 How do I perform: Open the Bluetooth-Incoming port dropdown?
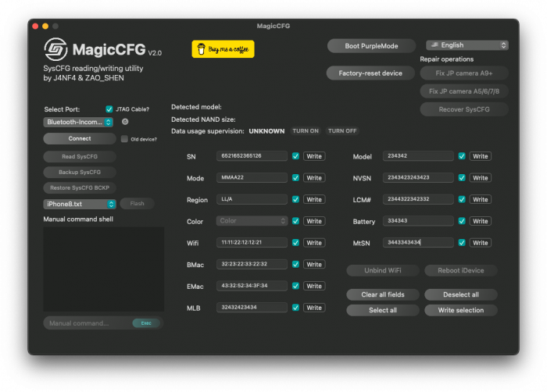pos(78,122)
